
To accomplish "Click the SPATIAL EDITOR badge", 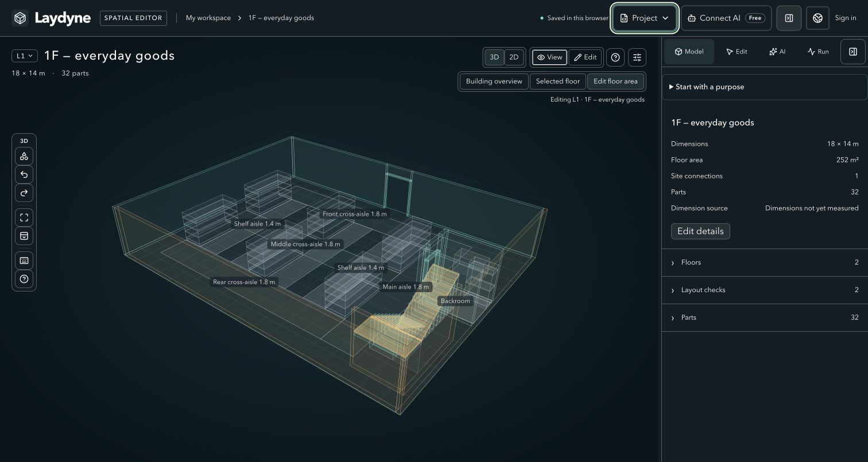I will [x=133, y=18].
